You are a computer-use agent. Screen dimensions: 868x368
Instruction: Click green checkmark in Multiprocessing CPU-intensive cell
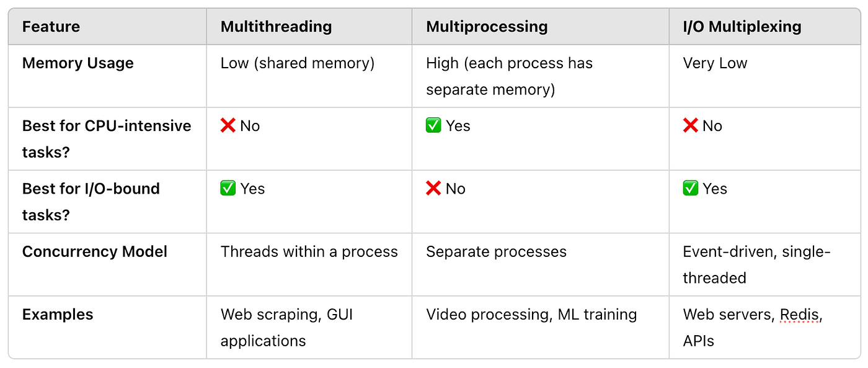point(433,125)
